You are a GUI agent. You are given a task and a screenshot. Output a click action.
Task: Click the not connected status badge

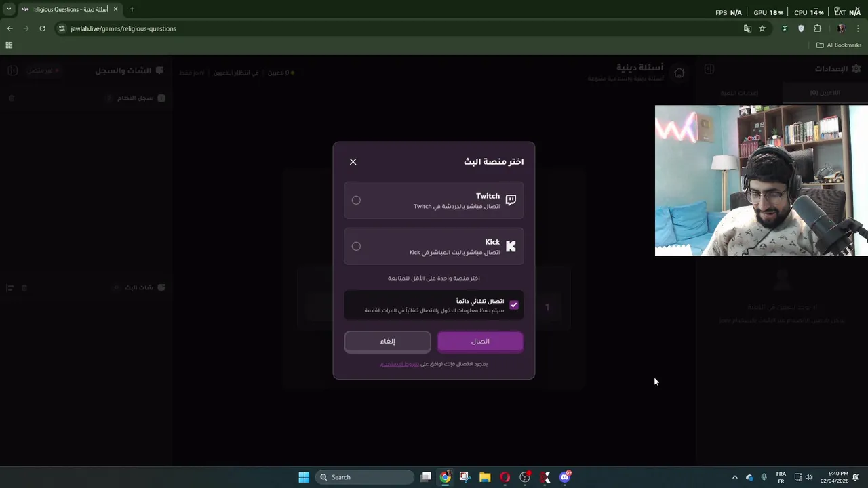(43, 70)
